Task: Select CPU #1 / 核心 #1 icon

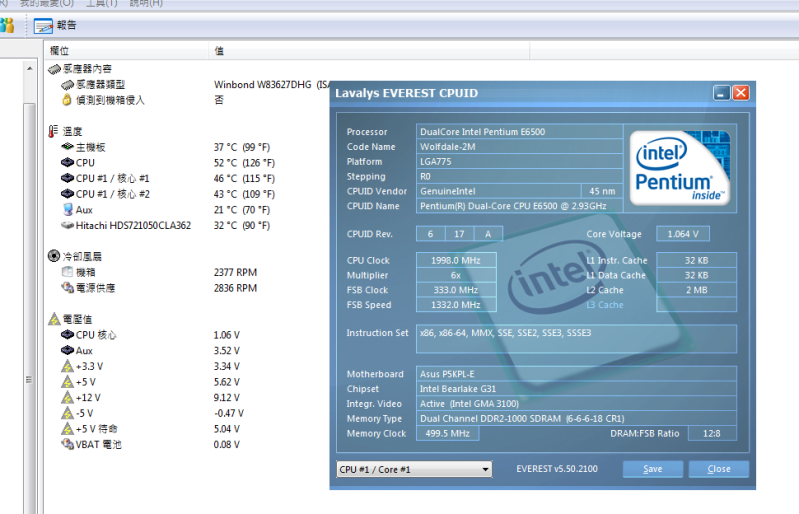Action: (67, 178)
